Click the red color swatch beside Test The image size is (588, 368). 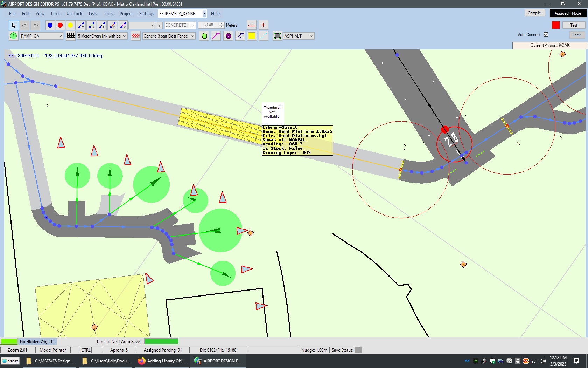(555, 25)
